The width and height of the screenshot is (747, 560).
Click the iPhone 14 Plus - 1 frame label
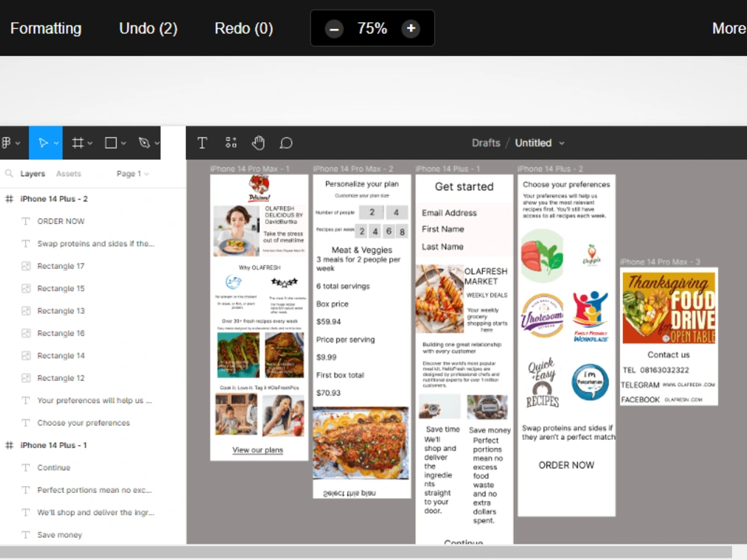coord(447,169)
